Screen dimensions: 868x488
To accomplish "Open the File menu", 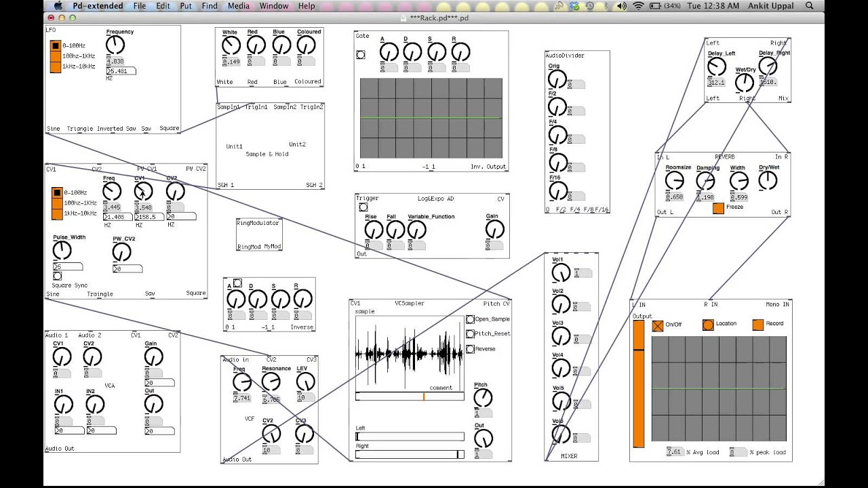I will (x=140, y=6).
